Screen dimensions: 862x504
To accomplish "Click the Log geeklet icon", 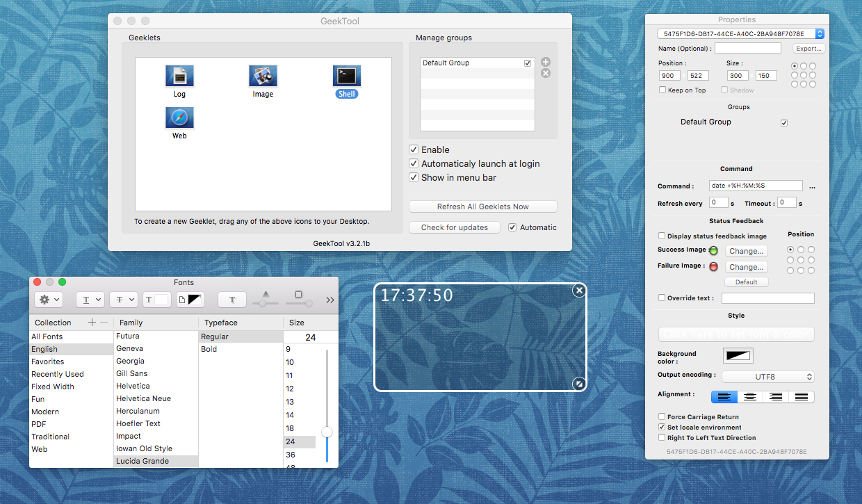I will click(179, 75).
